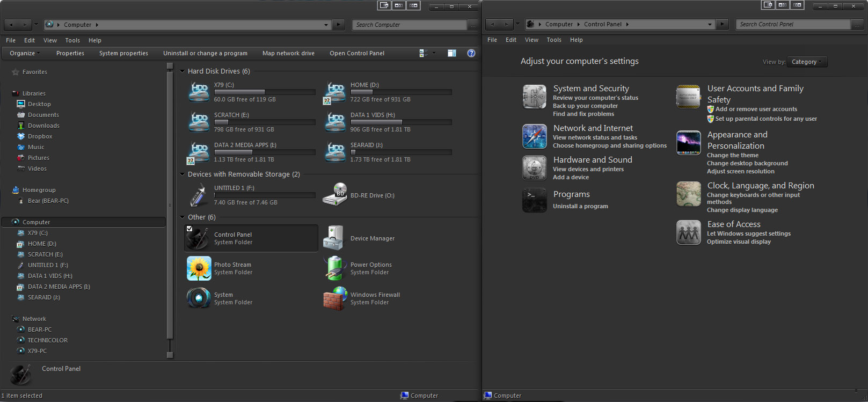Click the Search Control Panel field
The height and width of the screenshot is (402, 868).
pyautogui.click(x=793, y=24)
